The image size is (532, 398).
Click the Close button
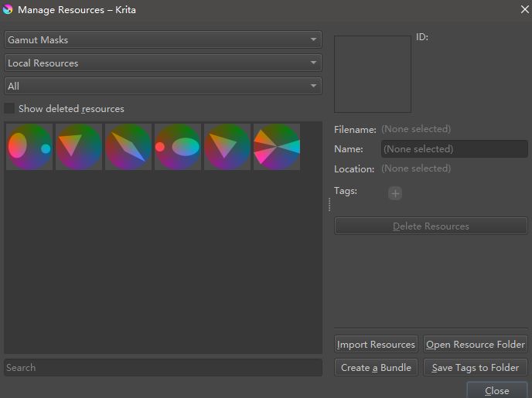click(497, 390)
